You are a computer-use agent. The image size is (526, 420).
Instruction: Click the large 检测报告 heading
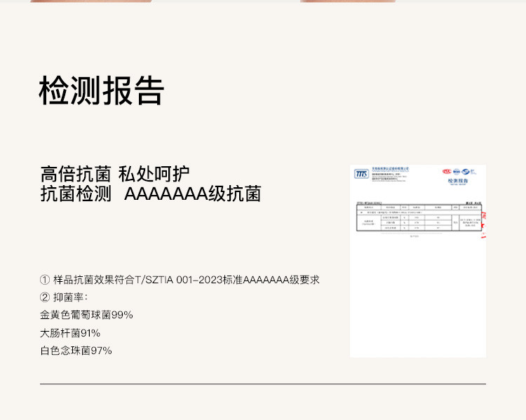point(102,90)
